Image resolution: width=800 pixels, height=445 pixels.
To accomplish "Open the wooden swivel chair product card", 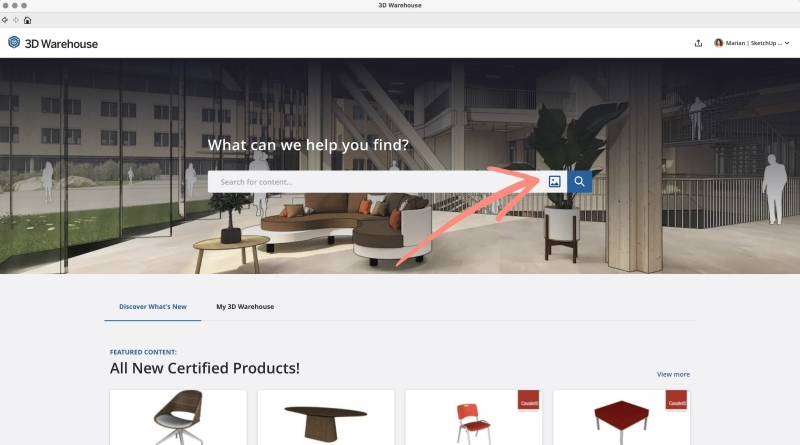I will 178,417.
